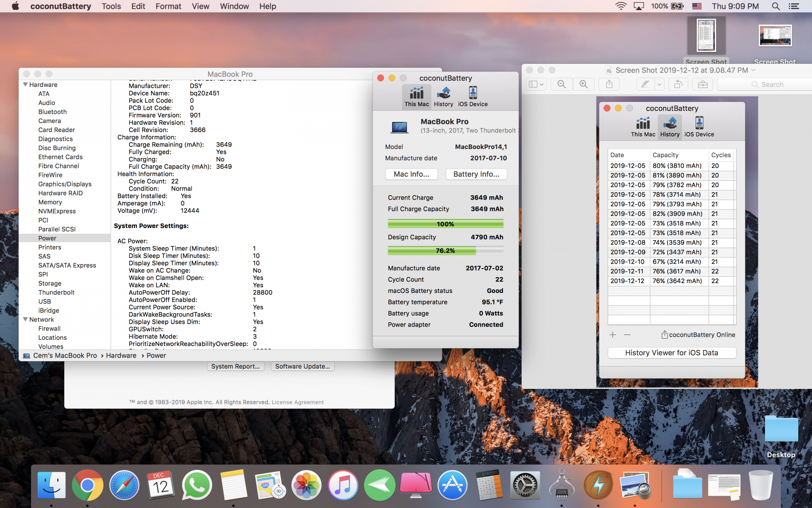The width and height of the screenshot is (812, 508).
Task: Zoom in using Preview toolbar
Action: [583, 84]
